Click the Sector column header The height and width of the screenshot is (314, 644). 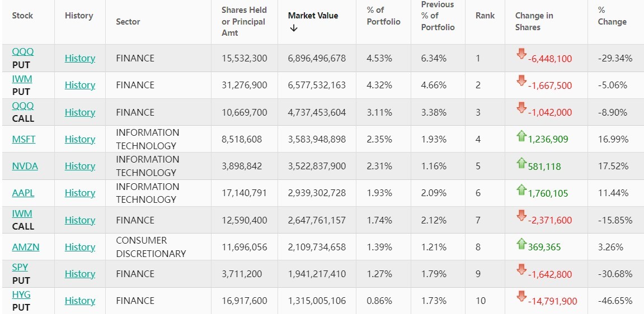point(128,22)
